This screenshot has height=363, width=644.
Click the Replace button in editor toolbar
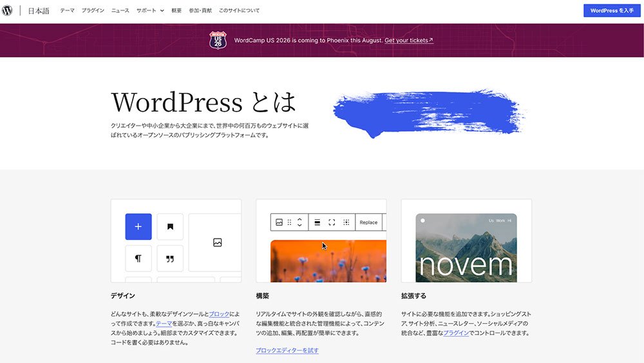click(368, 222)
